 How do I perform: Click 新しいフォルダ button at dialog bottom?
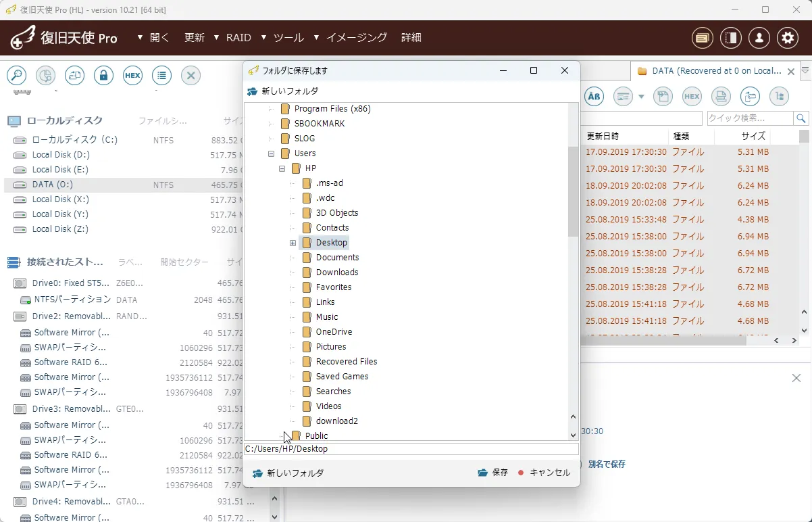[x=288, y=473]
